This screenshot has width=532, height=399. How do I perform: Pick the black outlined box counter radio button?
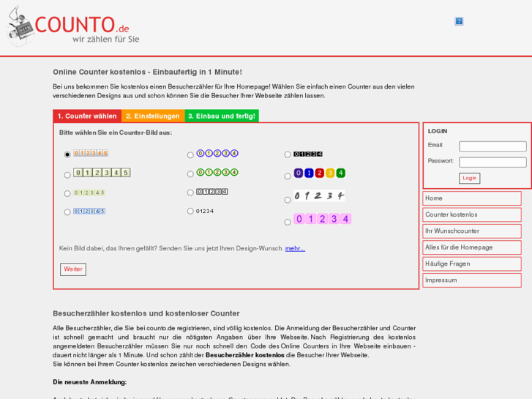point(190,193)
